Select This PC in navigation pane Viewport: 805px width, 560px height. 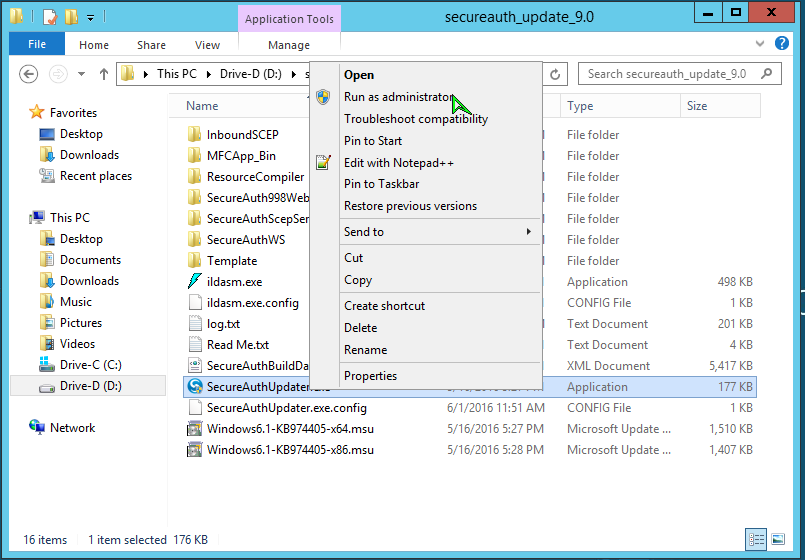pos(70,218)
